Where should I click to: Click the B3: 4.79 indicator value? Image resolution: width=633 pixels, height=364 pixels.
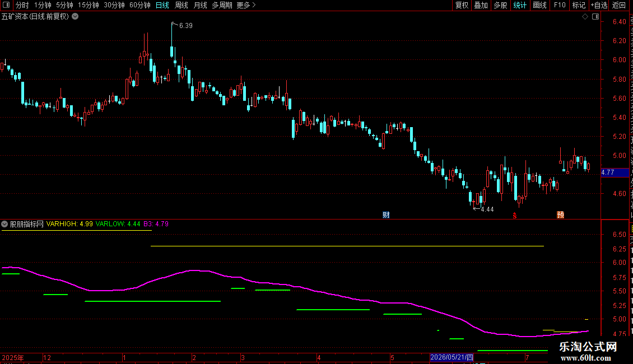pos(156,224)
